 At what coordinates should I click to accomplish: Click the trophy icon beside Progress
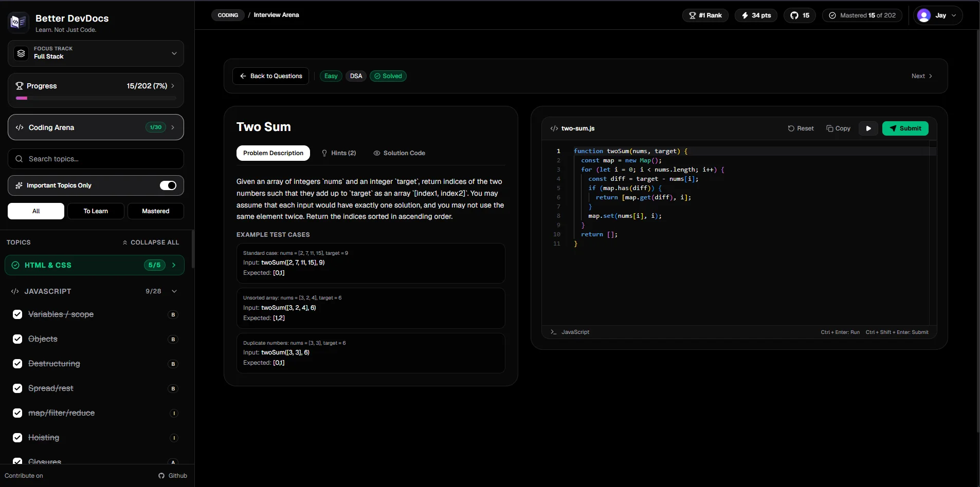pos(20,86)
